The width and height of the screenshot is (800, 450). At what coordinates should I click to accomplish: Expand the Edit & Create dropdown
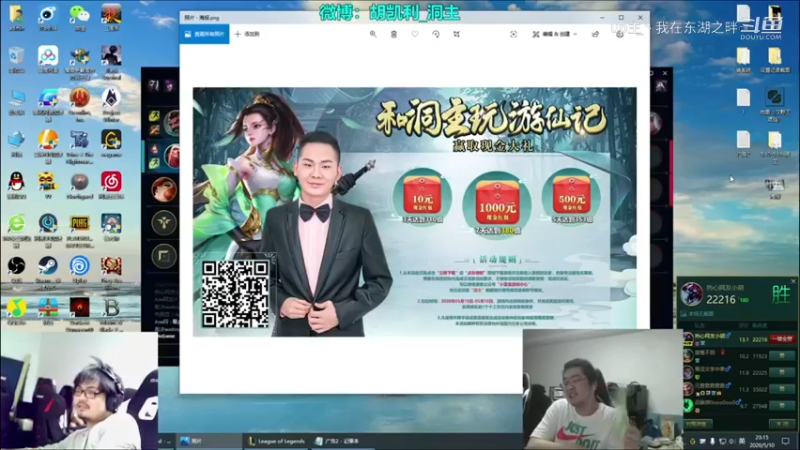tap(555, 34)
